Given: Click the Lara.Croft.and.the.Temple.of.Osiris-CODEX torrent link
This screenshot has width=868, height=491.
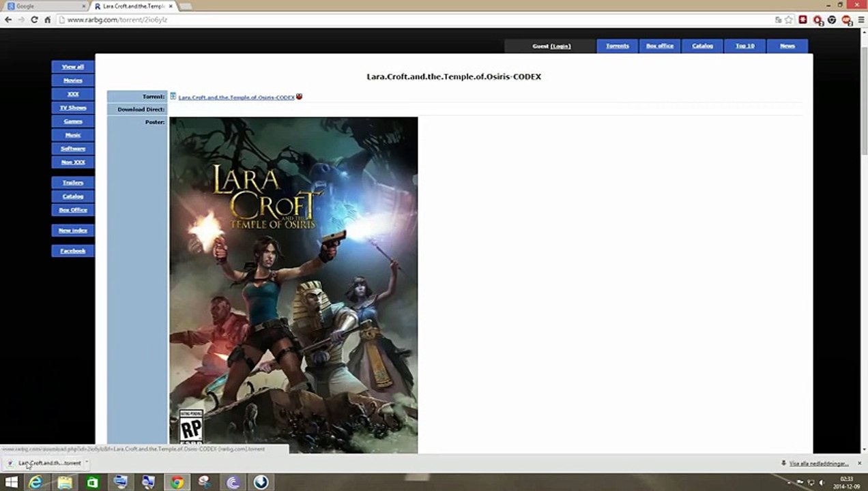Looking at the screenshot, I should 237,98.
